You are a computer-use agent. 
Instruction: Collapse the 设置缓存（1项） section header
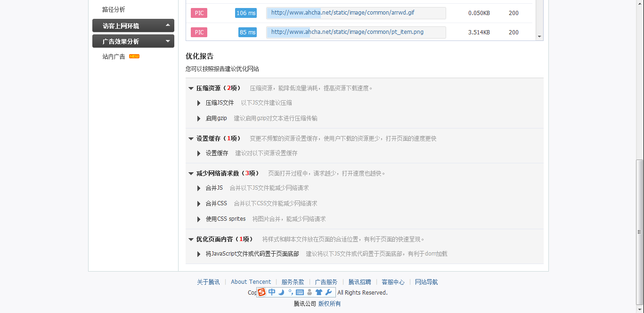[x=191, y=138]
